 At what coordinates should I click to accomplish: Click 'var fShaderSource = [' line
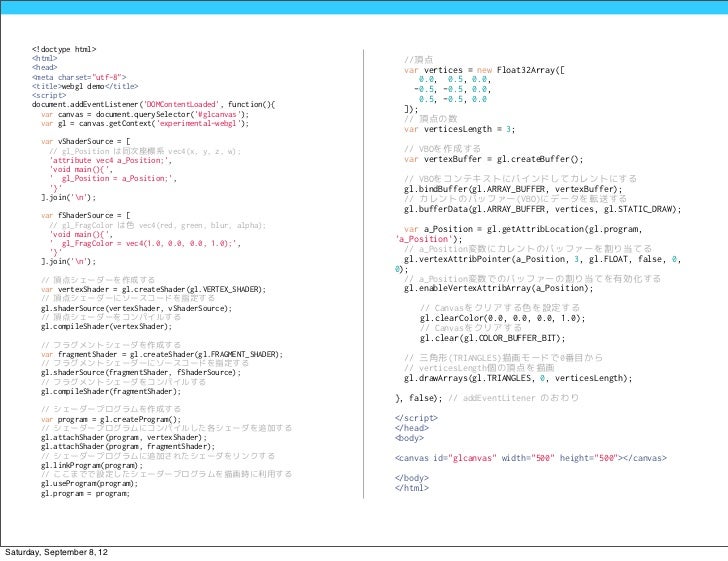tap(85, 215)
